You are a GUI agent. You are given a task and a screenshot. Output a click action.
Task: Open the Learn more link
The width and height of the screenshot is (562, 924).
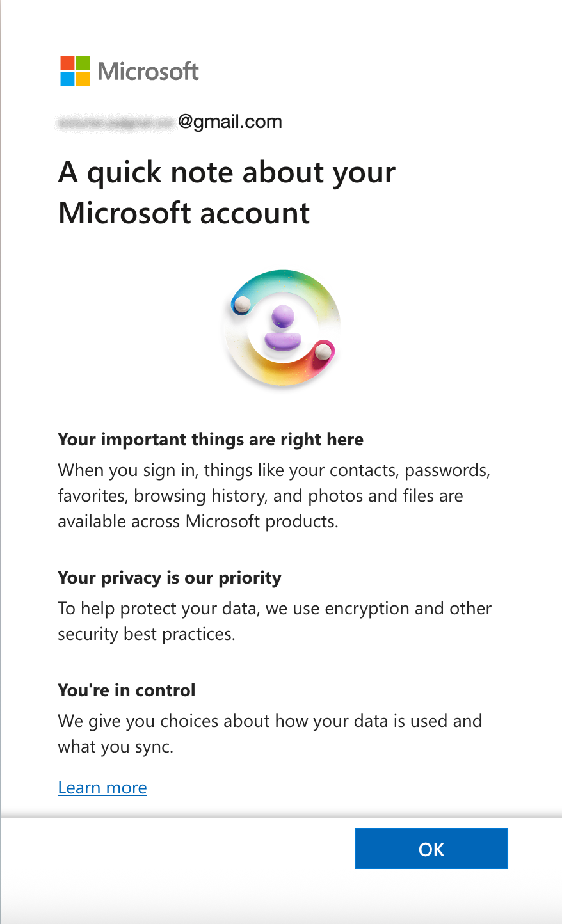click(102, 787)
